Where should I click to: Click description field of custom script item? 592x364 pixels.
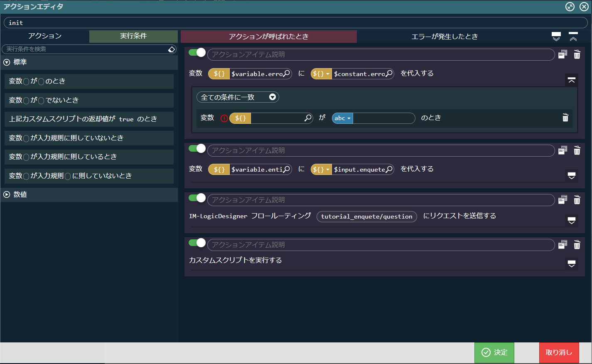pos(381,245)
